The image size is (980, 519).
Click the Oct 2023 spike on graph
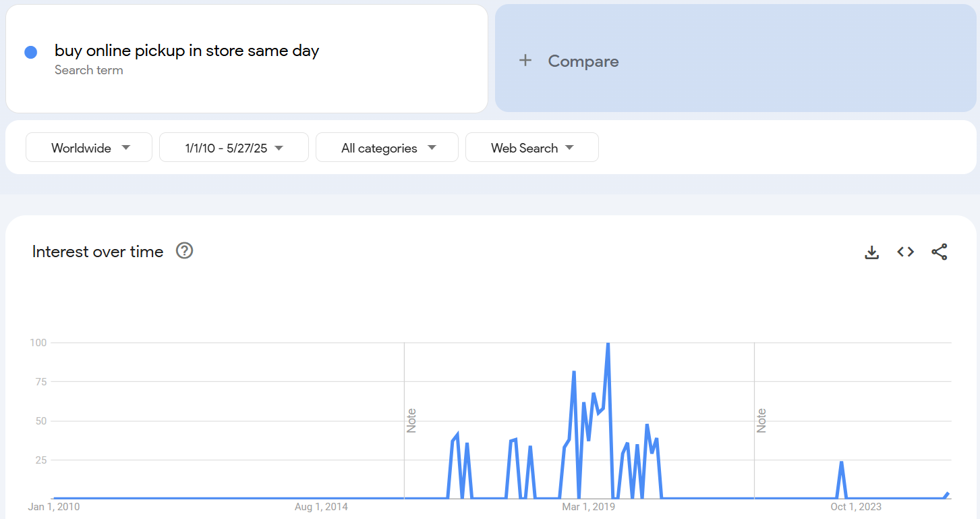click(x=841, y=462)
